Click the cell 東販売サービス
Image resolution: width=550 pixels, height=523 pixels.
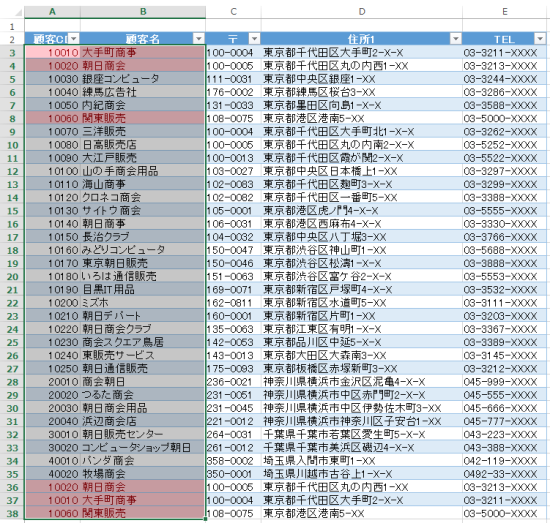(143, 355)
